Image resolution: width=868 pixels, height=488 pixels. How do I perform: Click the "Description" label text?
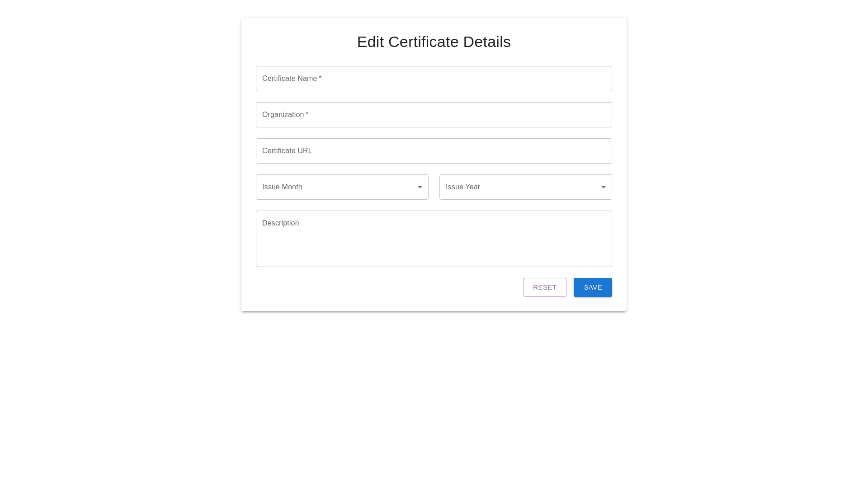[280, 223]
